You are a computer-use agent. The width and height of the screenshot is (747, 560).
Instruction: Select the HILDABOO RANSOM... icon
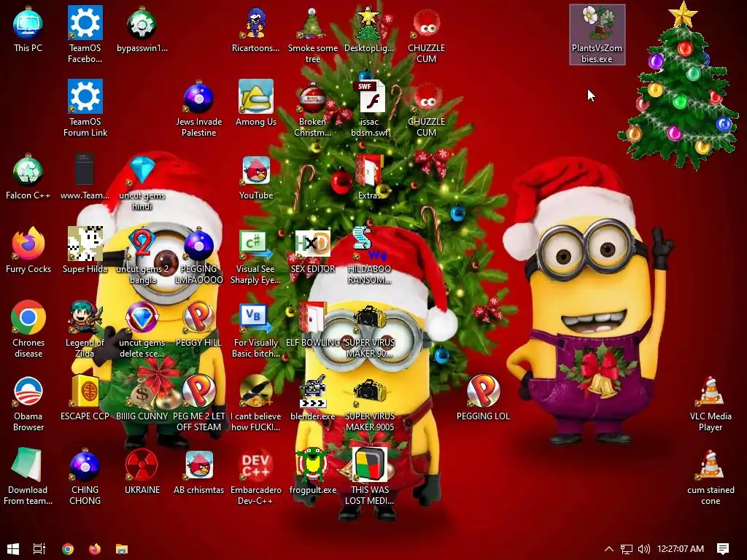pos(369,256)
